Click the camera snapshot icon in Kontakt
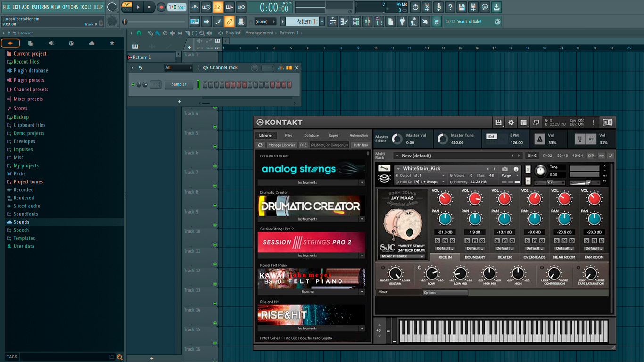 coord(505,169)
